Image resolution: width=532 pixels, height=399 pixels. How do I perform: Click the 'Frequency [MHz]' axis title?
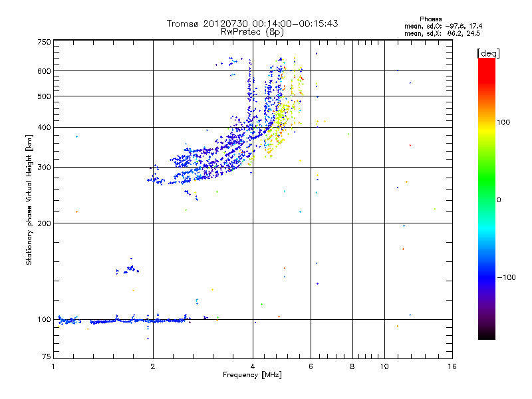pos(252,375)
